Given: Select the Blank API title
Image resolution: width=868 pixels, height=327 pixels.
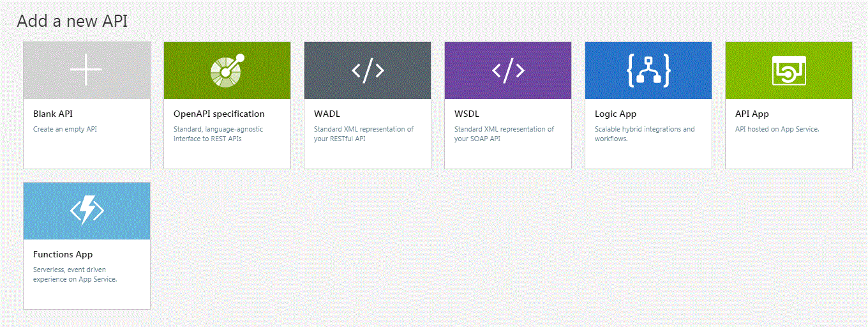Looking at the screenshot, I should pyautogui.click(x=53, y=114).
